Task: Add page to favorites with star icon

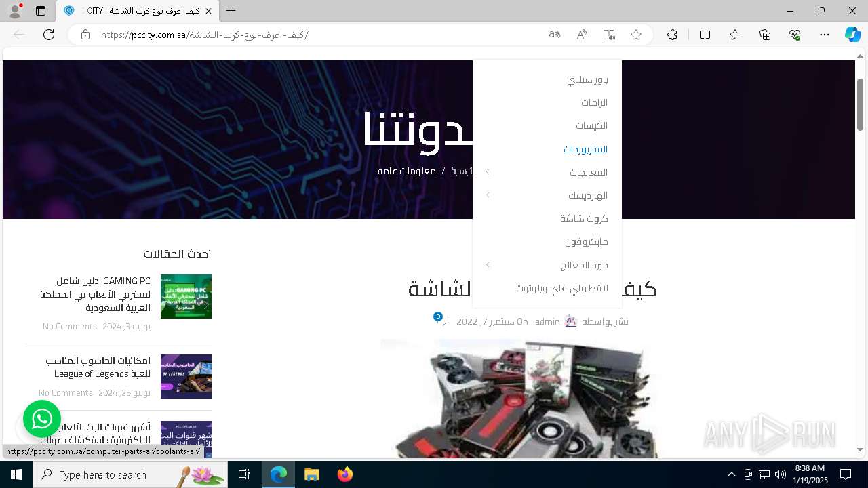Action: [636, 35]
